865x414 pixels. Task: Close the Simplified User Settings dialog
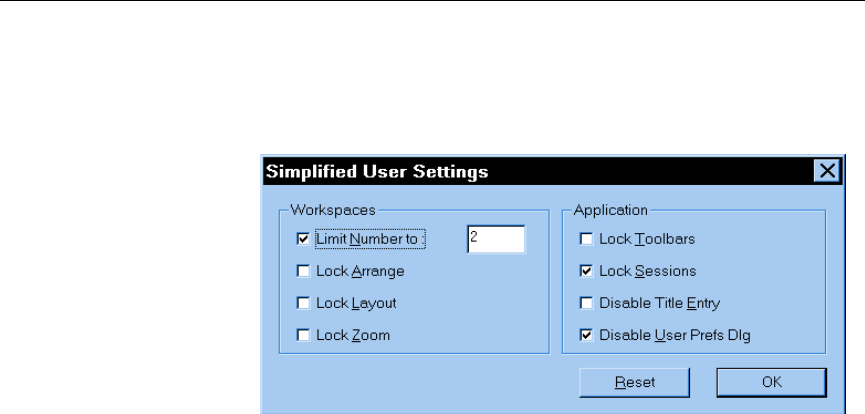click(x=826, y=171)
